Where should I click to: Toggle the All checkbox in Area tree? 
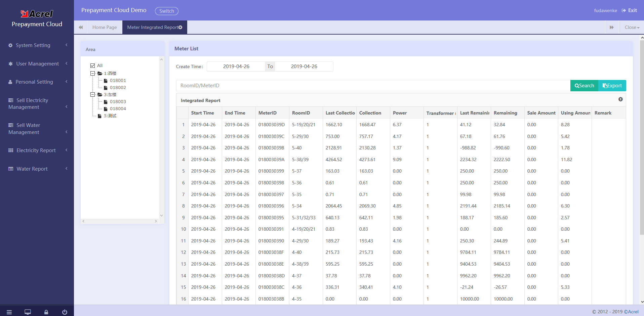pos(92,65)
